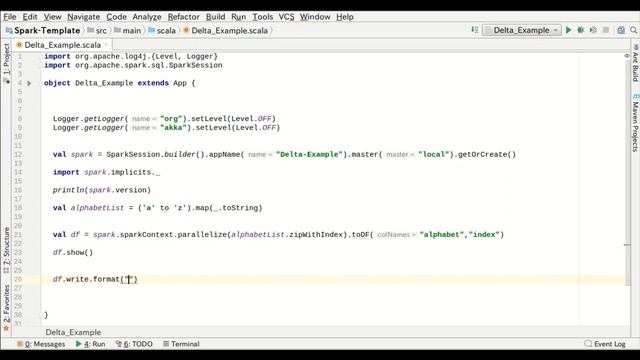Click the src folder breadcrumb
Viewport: 640px width, 360px height.
(97, 31)
